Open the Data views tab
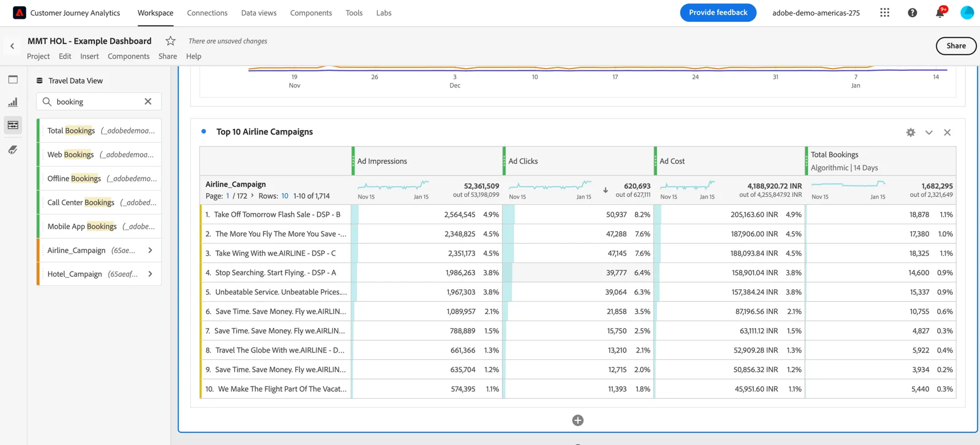Image resolution: width=980 pixels, height=445 pixels. point(259,13)
